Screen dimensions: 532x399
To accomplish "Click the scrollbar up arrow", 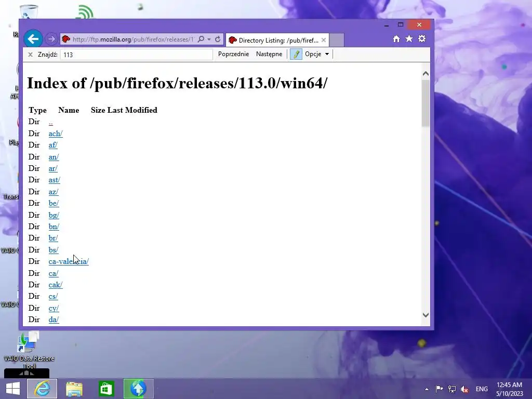I will [426, 74].
